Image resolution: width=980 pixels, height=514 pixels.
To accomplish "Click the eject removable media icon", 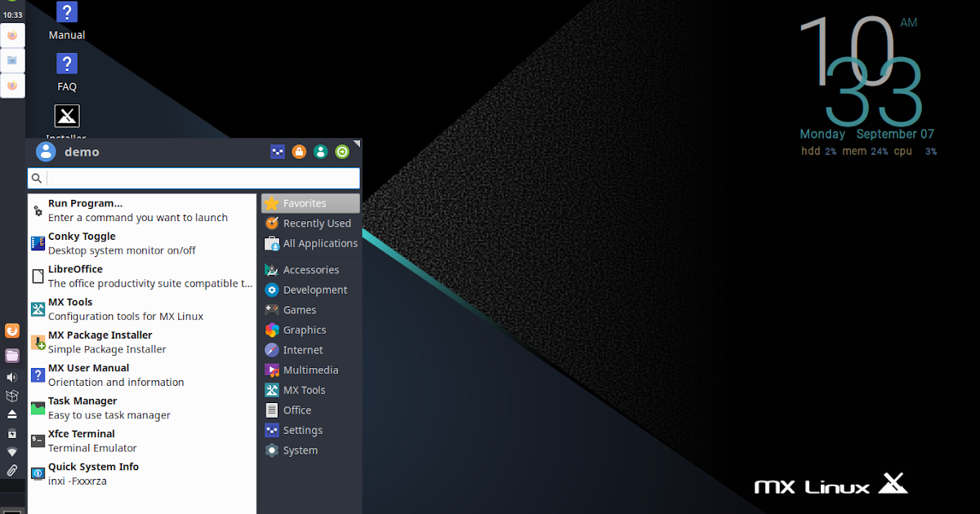I will [12, 414].
